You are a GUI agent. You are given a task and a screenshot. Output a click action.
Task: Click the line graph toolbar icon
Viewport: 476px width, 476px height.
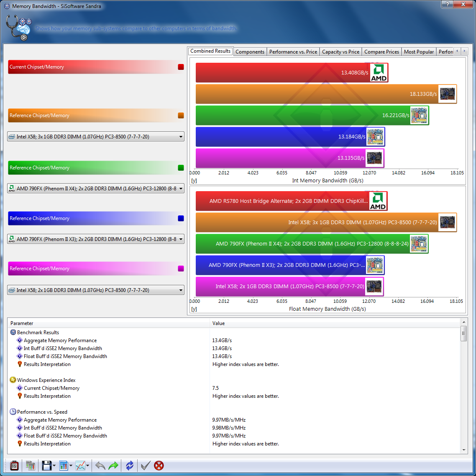[x=80, y=466]
